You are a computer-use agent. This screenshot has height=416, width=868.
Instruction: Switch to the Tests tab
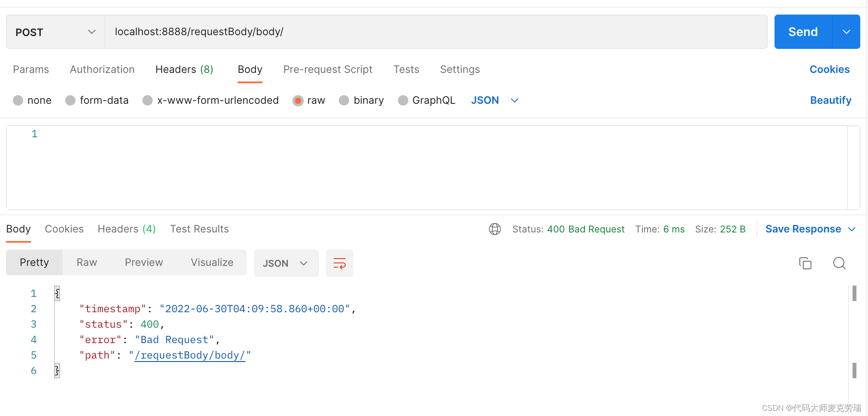(x=406, y=69)
